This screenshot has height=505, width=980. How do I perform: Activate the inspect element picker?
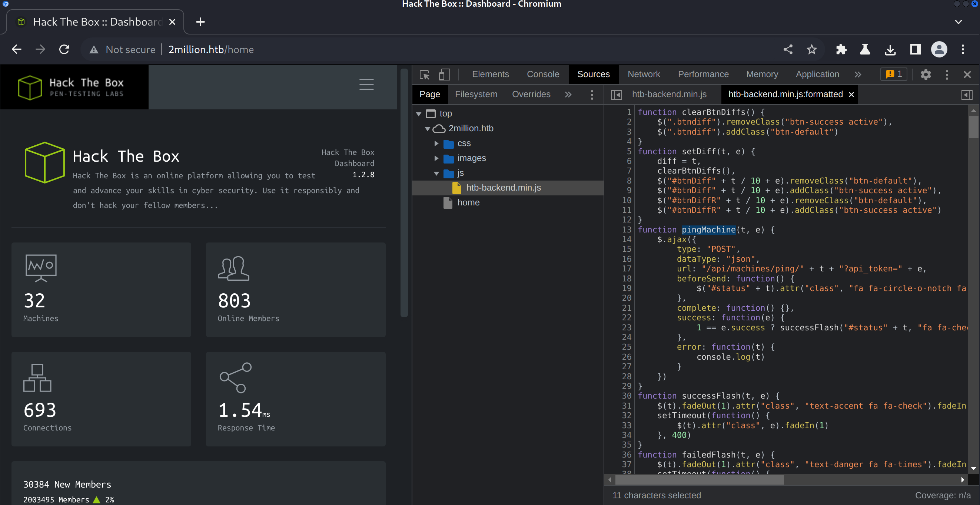[x=425, y=74]
